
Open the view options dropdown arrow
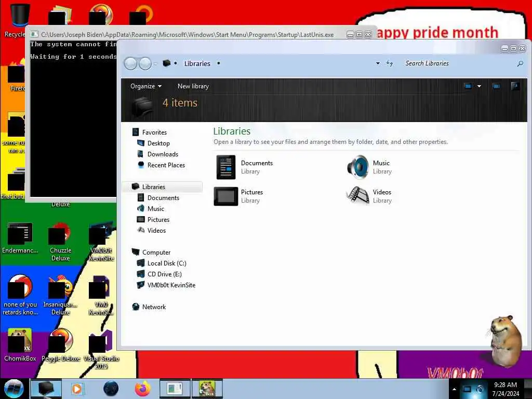coord(479,86)
